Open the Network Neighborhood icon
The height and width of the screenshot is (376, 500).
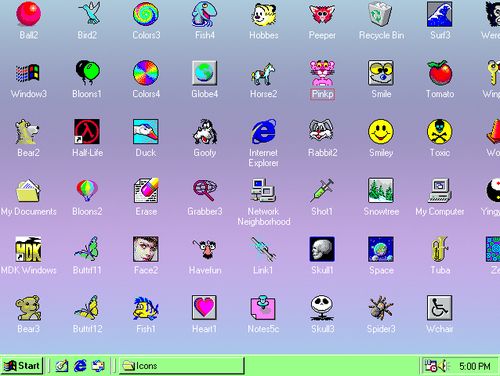point(263,190)
